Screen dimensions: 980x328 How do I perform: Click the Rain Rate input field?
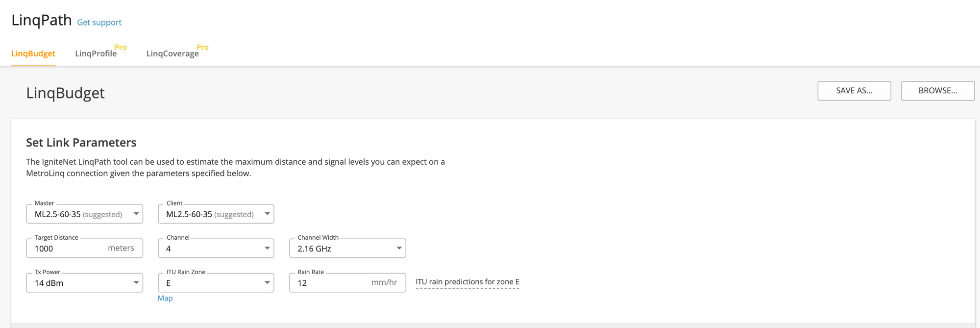click(x=347, y=283)
